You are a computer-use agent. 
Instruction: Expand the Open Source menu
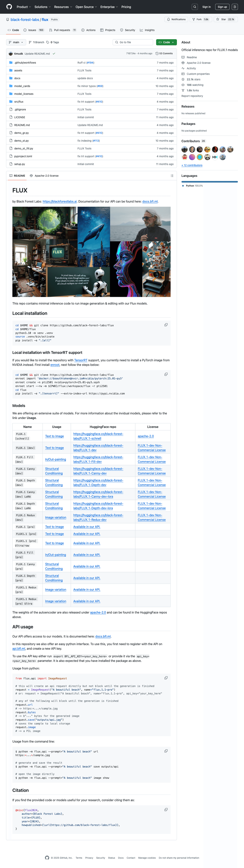coord(86,7)
